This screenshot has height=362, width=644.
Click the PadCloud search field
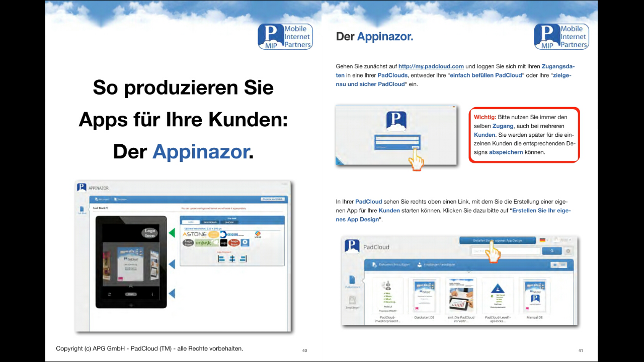[x=506, y=250]
